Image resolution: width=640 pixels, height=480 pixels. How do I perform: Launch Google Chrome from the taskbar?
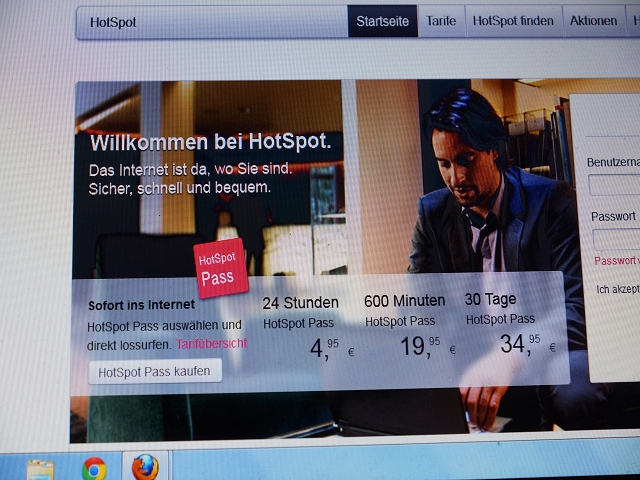[94, 468]
